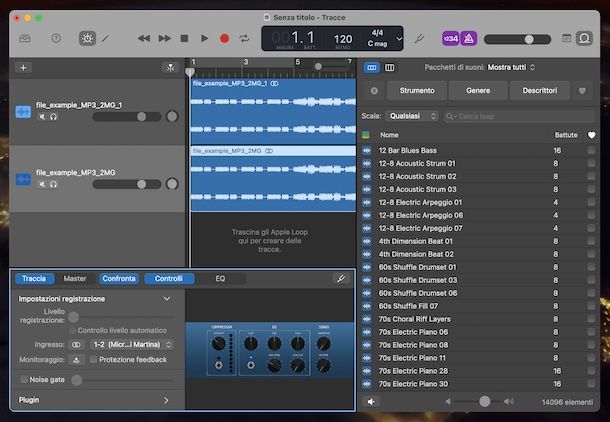Switch to the Controlli tab
The image size is (610, 422).
point(169,278)
